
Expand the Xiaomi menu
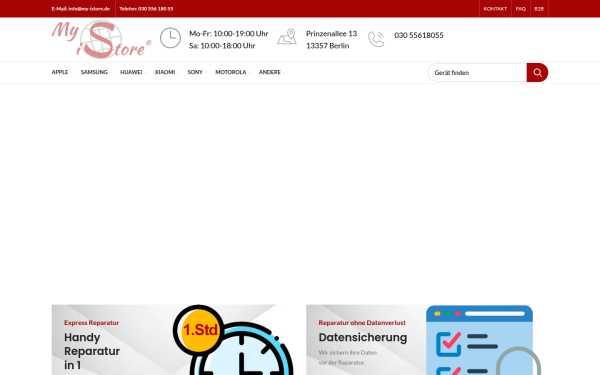click(166, 72)
